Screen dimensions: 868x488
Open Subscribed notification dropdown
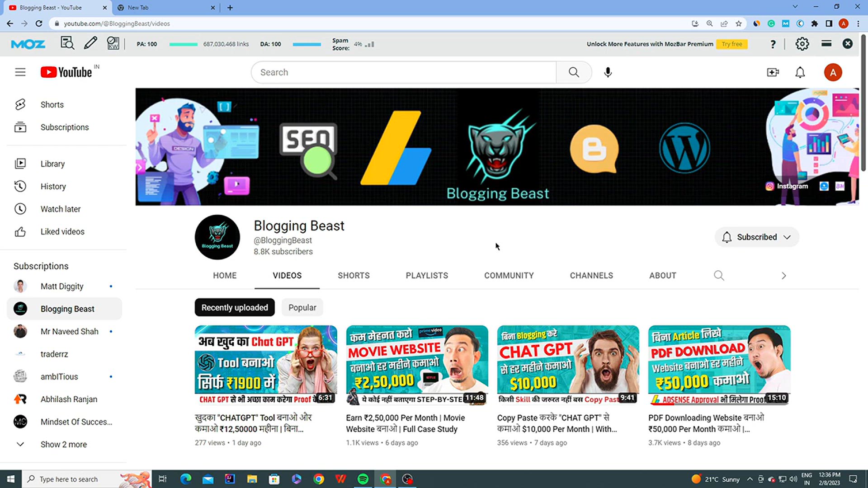[757, 237]
